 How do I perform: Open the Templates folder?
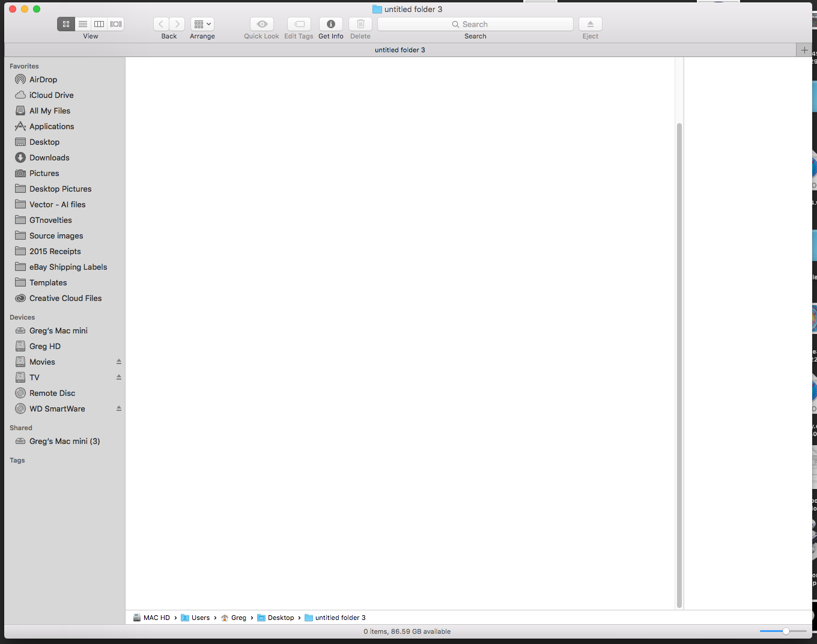click(48, 282)
